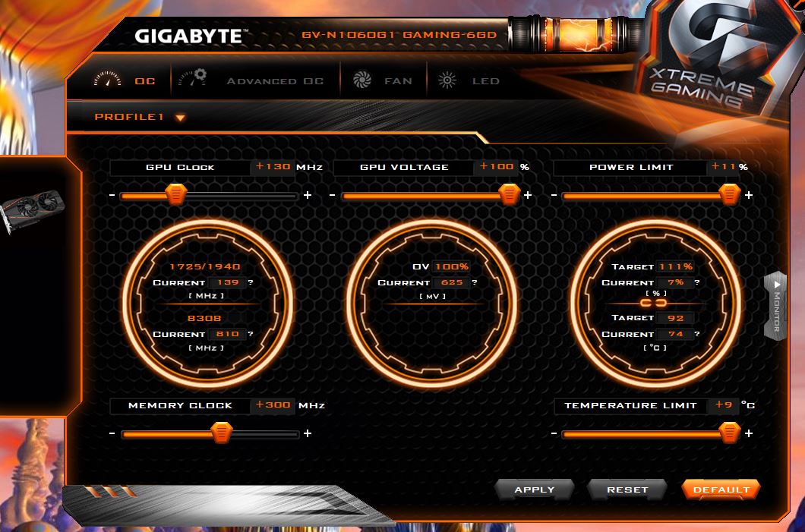The width and height of the screenshot is (805, 532).
Task: Click the Apply button
Action: (535, 490)
